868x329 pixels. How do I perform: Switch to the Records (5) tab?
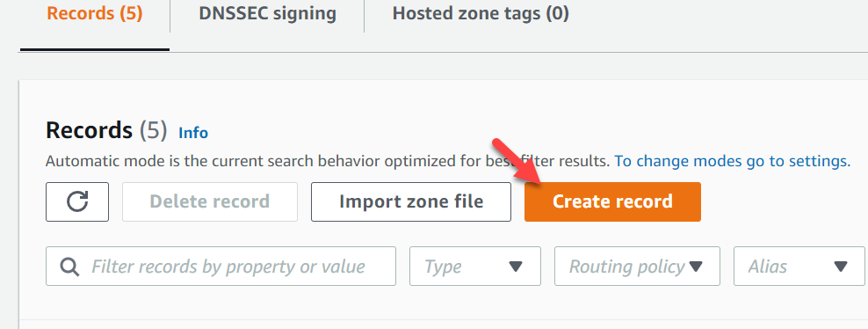coord(95,13)
